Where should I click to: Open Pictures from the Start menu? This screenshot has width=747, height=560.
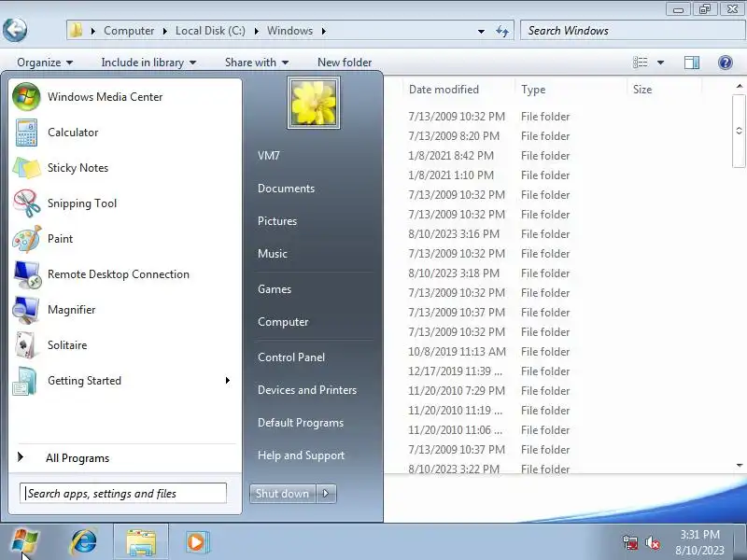pos(276,221)
